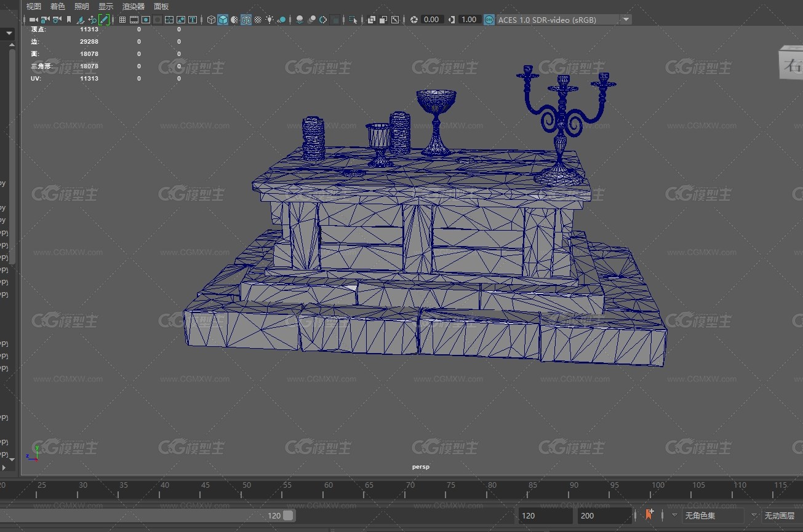Toggle Motion Blur icon

(x=312, y=20)
